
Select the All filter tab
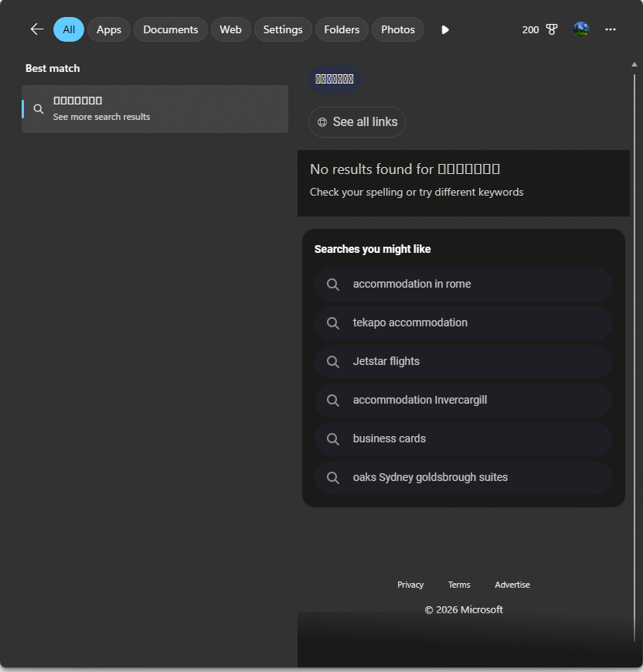click(69, 29)
